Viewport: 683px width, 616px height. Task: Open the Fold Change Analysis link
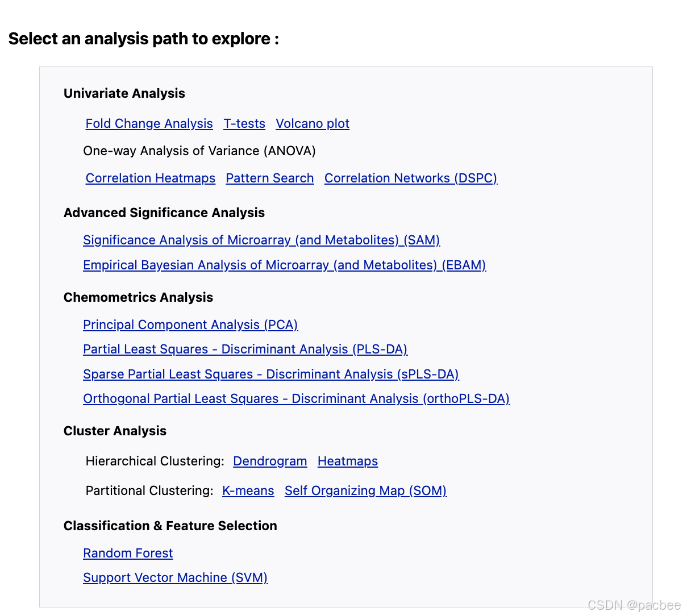149,124
